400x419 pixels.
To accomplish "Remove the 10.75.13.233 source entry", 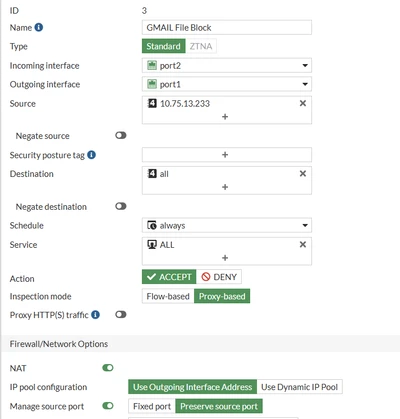I will pos(303,103).
